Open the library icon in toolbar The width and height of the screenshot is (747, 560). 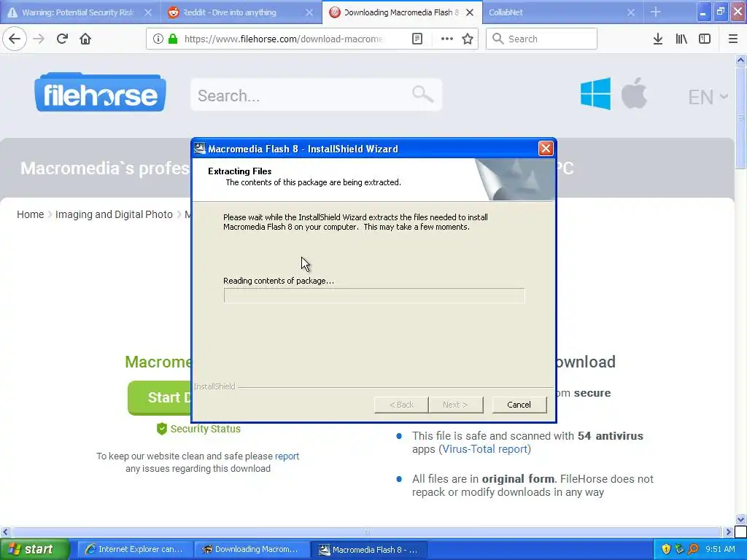point(681,39)
